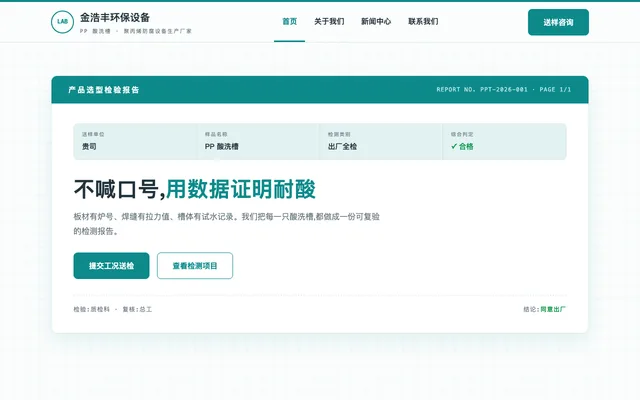Click the headline 不喊口号,用数据证明耐酸

[195, 189]
